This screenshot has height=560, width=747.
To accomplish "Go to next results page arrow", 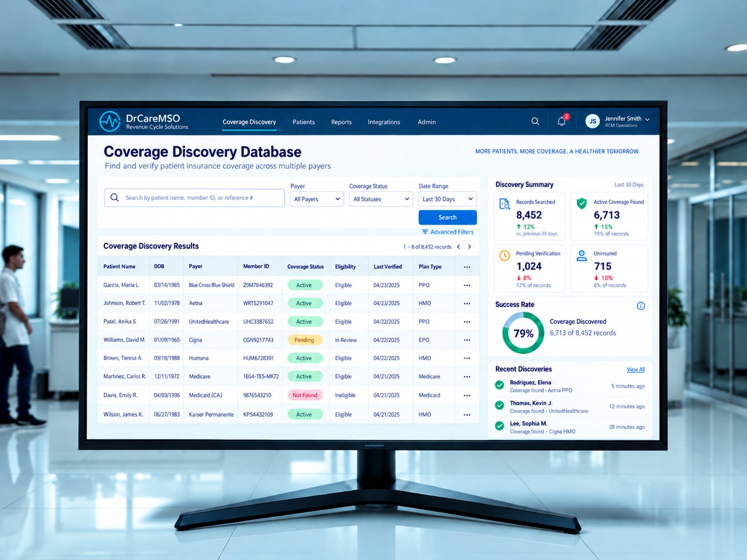I will pyautogui.click(x=469, y=247).
